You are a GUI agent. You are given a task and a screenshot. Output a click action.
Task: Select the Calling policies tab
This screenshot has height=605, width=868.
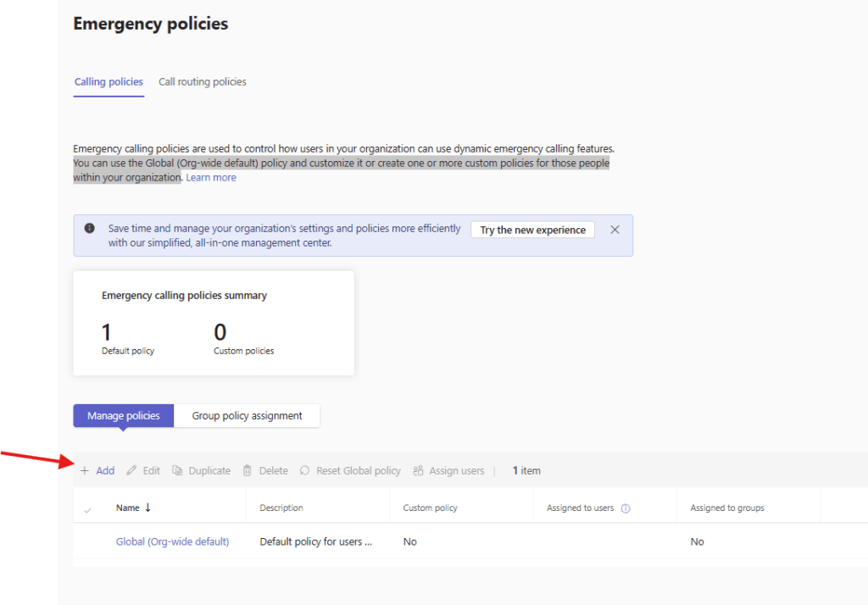[108, 82]
